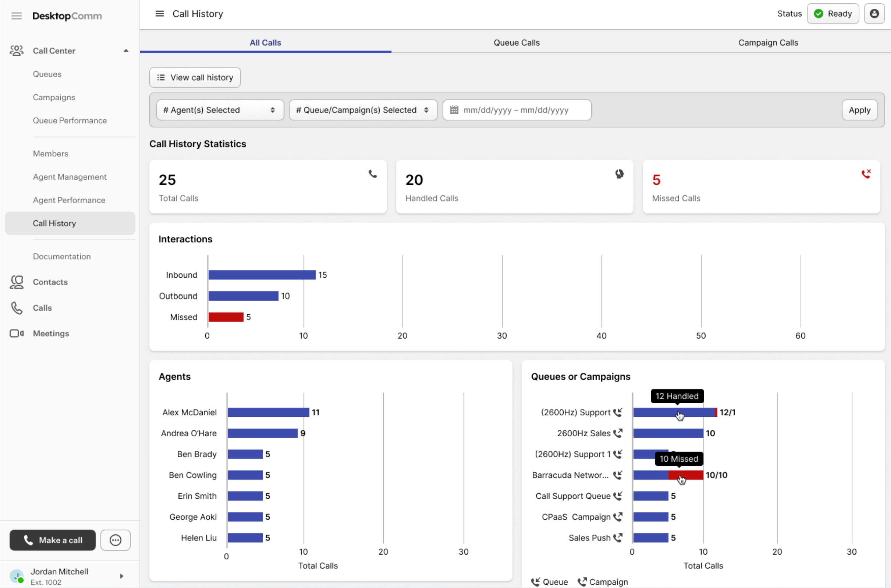The height and width of the screenshot is (588, 891).
Task: Click the Calls phone icon in sidebar
Action: point(16,308)
